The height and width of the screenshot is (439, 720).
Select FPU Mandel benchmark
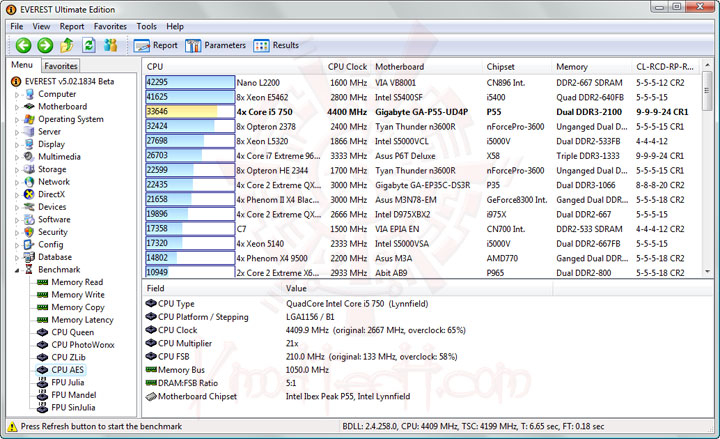pyautogui.click(x=73, y=395)
